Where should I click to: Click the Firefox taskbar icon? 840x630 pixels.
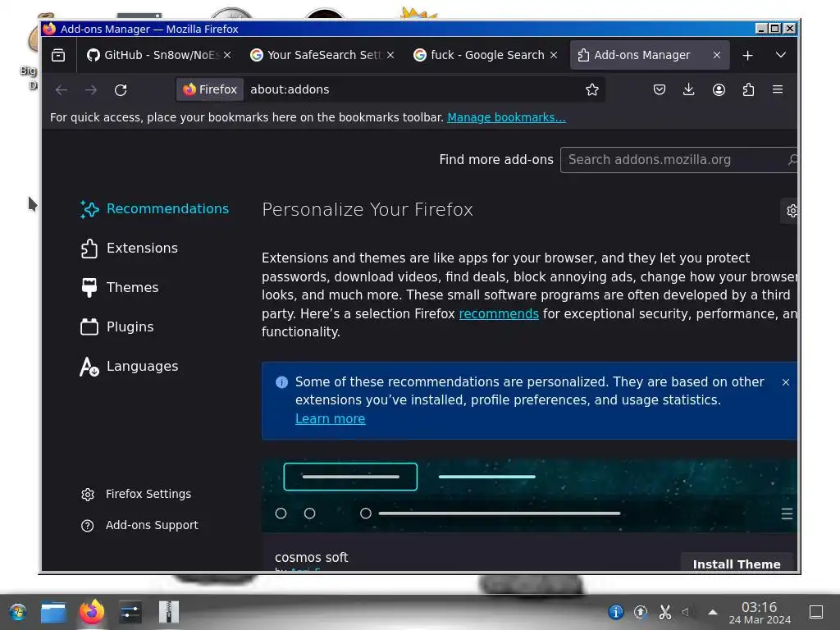[x=92, y=612]
